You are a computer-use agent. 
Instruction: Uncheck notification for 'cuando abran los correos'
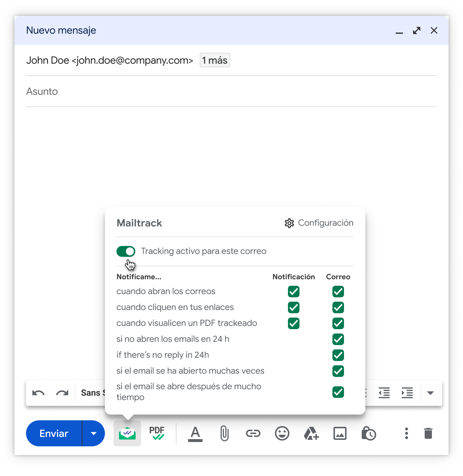coord(294,292)
